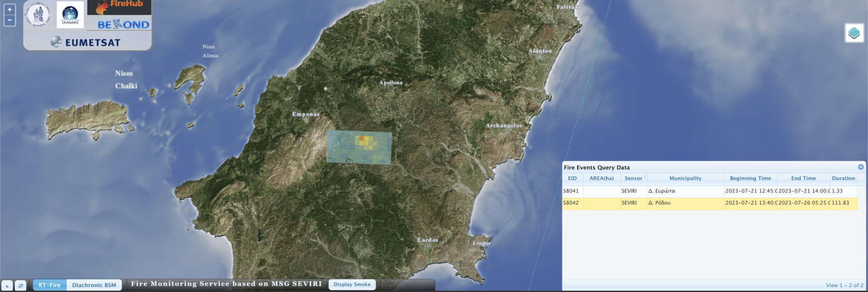Open the map layers switcher icon
Viewport: 868px width, 292px height.
854,33
